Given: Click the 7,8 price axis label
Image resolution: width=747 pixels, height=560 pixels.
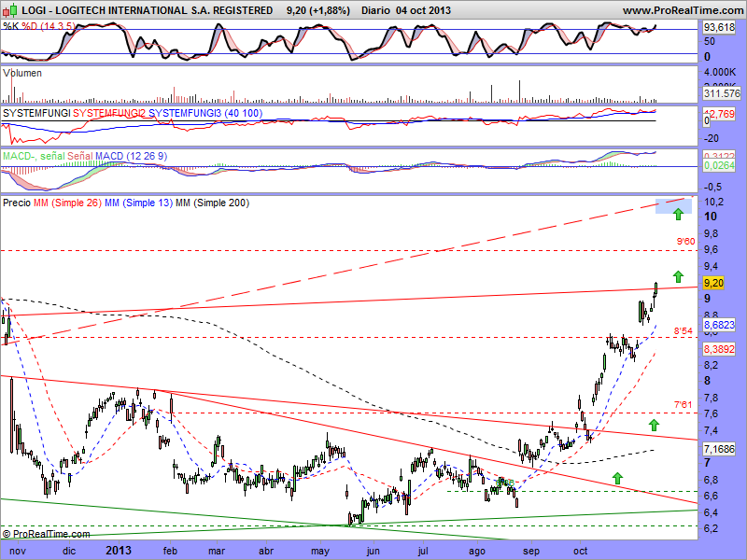Looking at the screenshot, I should tap(712, 398).
